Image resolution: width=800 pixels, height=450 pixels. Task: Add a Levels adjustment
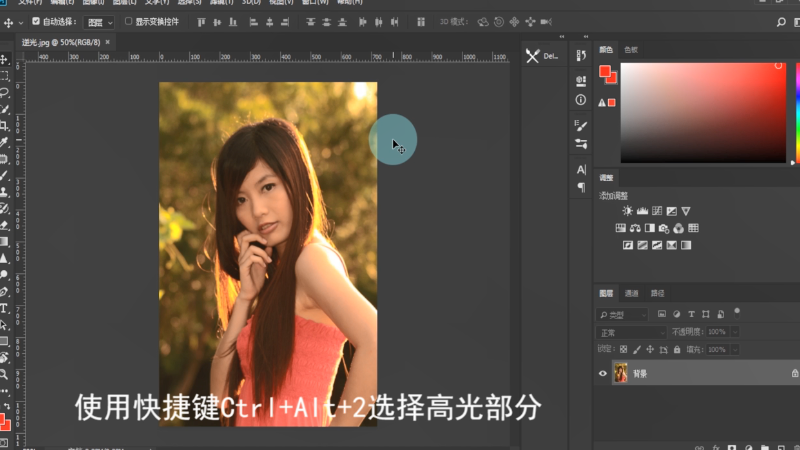click(x=642, y=211)
